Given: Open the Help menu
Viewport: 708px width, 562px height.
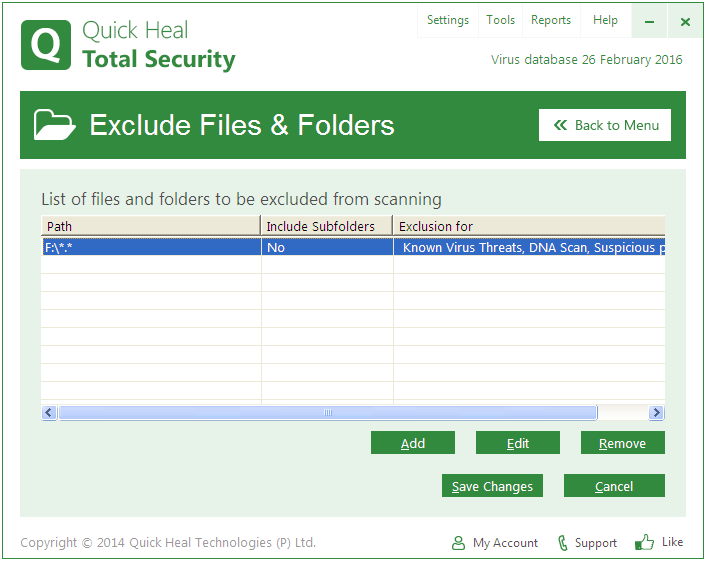Looking at the screenshot, I should [605, 20].
